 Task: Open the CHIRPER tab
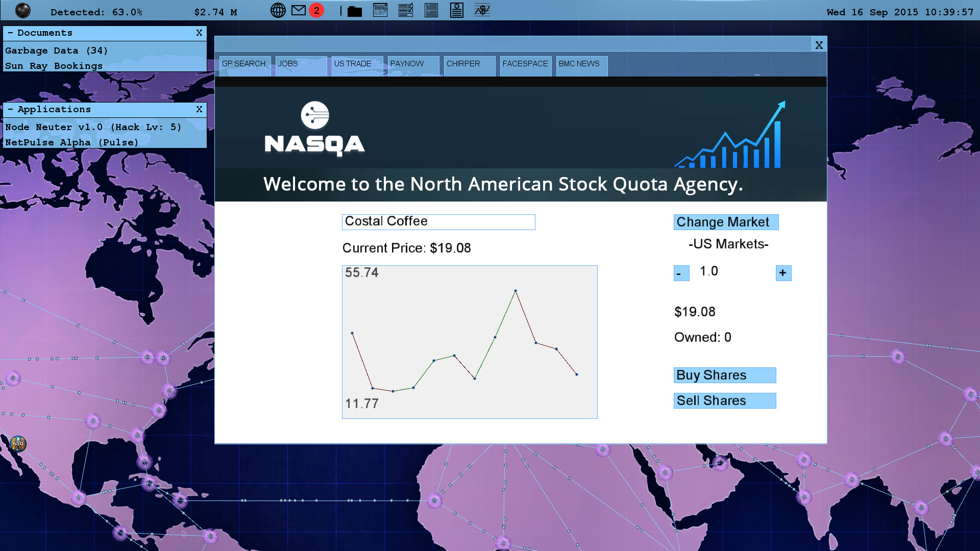click(x=463, y=64)
